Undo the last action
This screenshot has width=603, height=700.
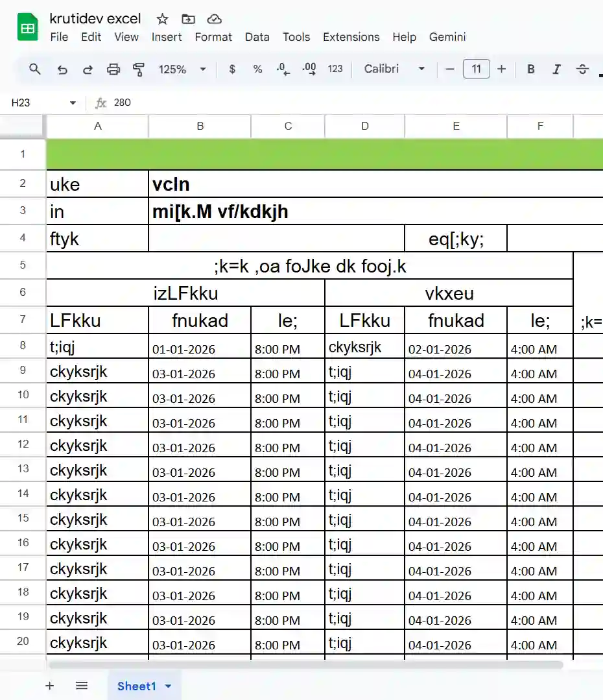coord(62,69)
